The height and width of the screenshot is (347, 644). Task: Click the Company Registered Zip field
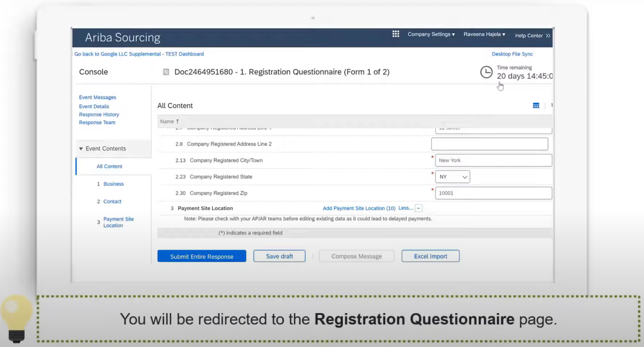click(x=493, y=193)
